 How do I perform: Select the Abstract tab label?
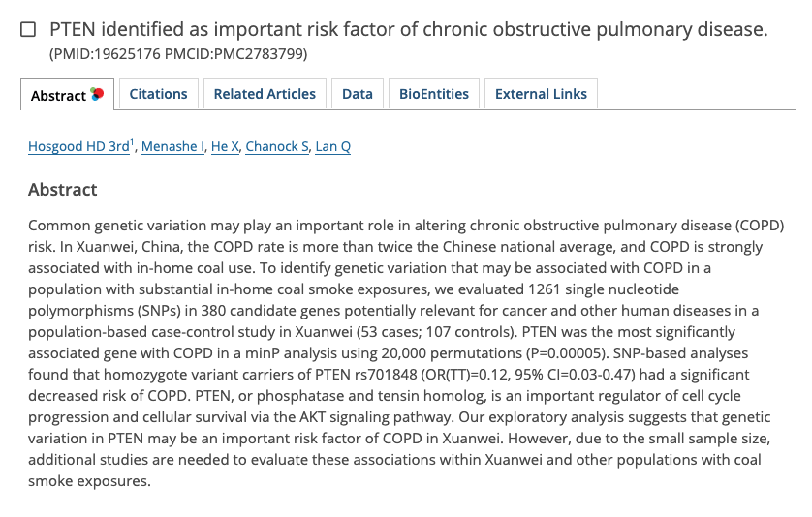pyautogui.click(x=58, y=96)
